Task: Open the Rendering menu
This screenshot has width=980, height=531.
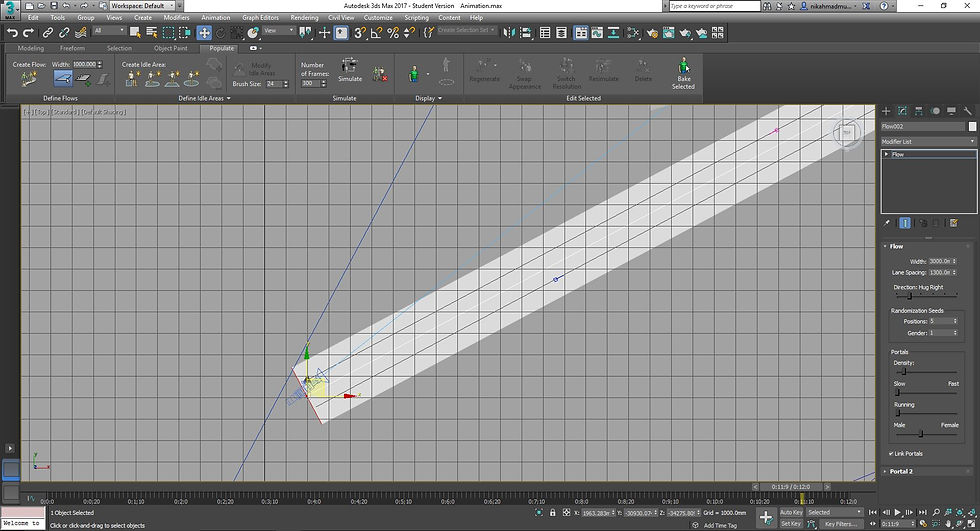Action: click(304, 17)
